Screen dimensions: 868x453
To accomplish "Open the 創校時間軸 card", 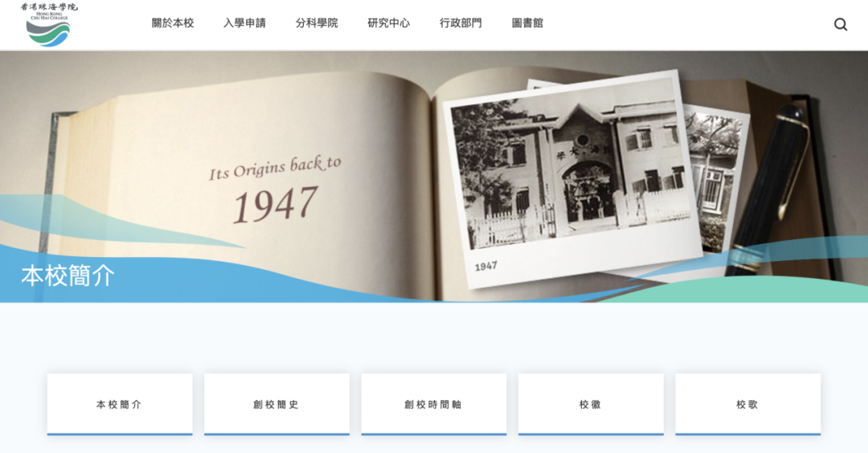I will click(433, 404).
